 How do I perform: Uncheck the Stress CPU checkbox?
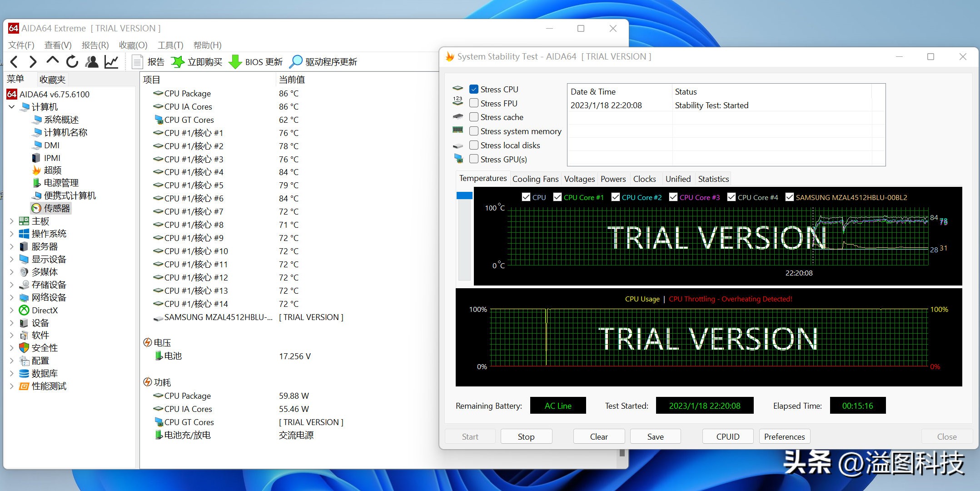(x=474, y=90)
